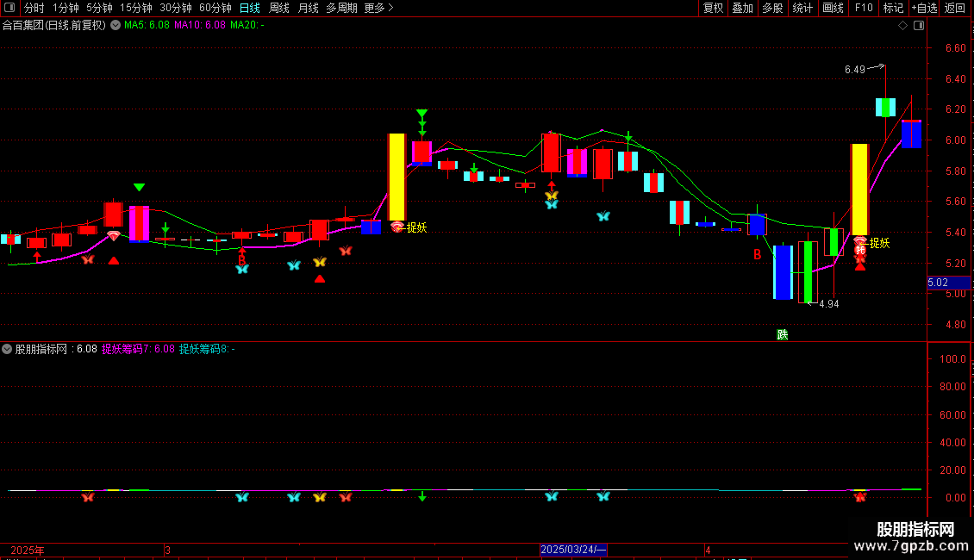Click the 合百集团(日线.前复权) chart title

(54, 26)
